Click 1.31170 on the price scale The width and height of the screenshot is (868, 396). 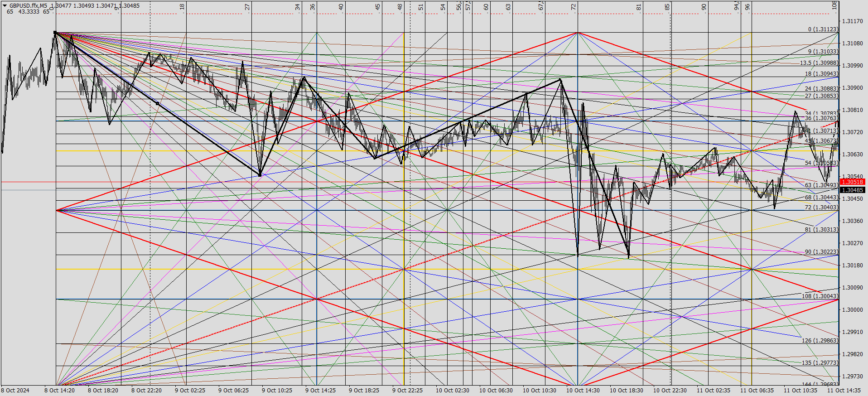(852, 21)
